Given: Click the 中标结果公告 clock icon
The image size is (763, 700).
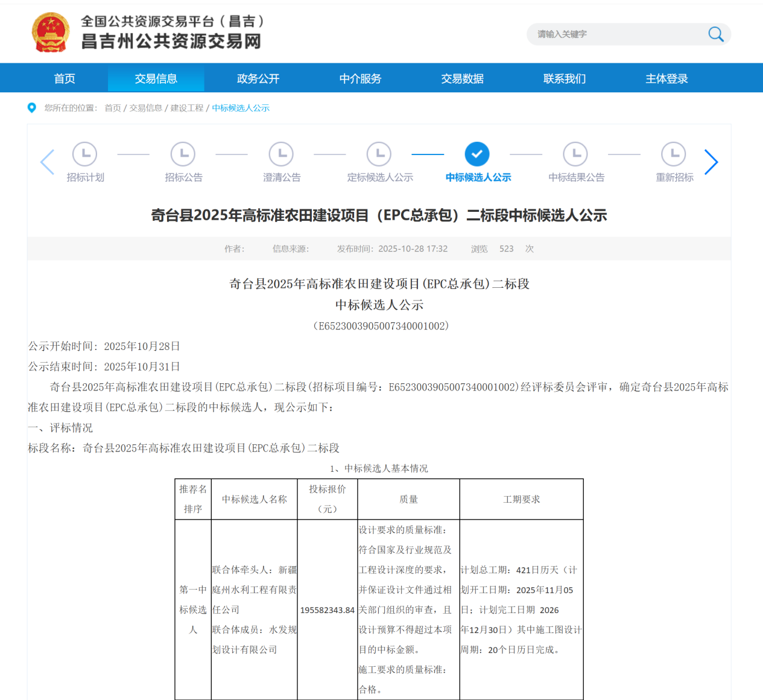Looking at the screenshot, I should coord(575,154).
